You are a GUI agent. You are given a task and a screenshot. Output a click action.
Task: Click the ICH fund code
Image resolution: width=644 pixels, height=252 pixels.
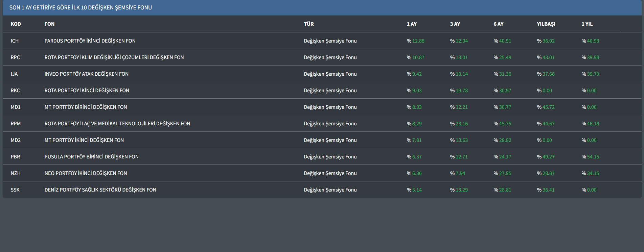click(15, 41)
